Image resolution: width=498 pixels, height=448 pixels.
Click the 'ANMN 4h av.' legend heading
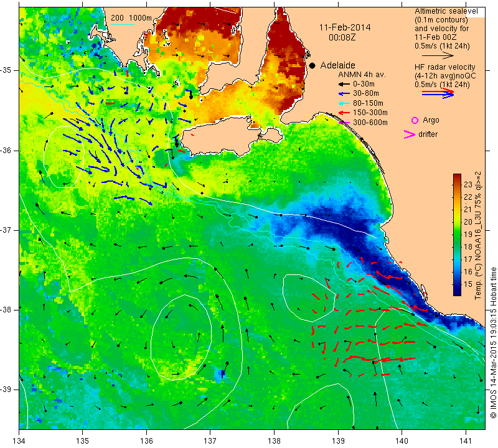click(x=362, y=75)
